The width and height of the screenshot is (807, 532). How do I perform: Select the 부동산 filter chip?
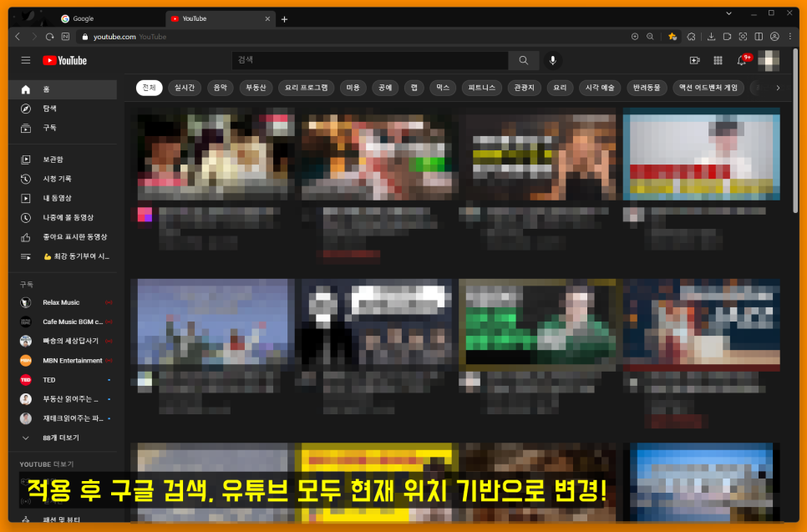(256, 88)
